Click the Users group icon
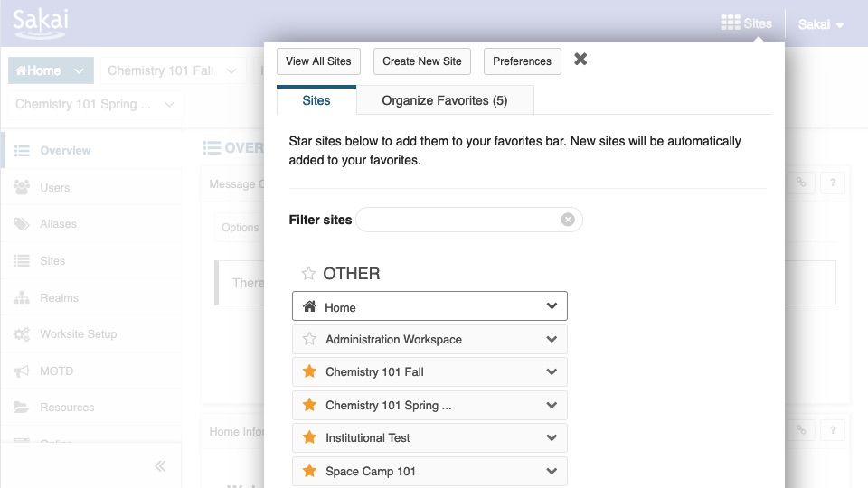Viewport: 868px width, 488px height. (x=22, y=187)
